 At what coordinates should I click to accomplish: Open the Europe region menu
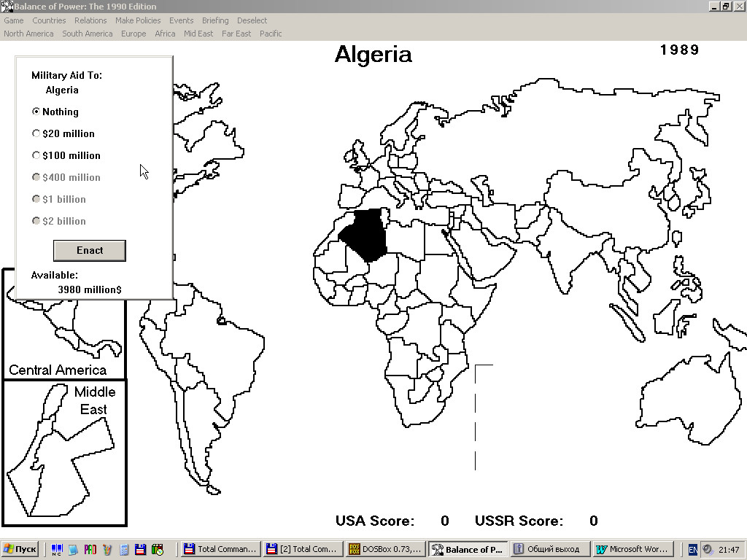(x=133, y=34)
